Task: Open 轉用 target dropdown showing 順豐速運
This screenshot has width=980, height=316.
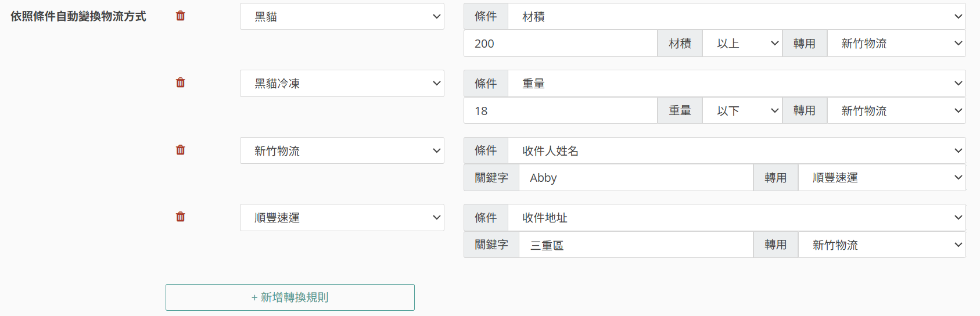Action: [x=881, y=178]
